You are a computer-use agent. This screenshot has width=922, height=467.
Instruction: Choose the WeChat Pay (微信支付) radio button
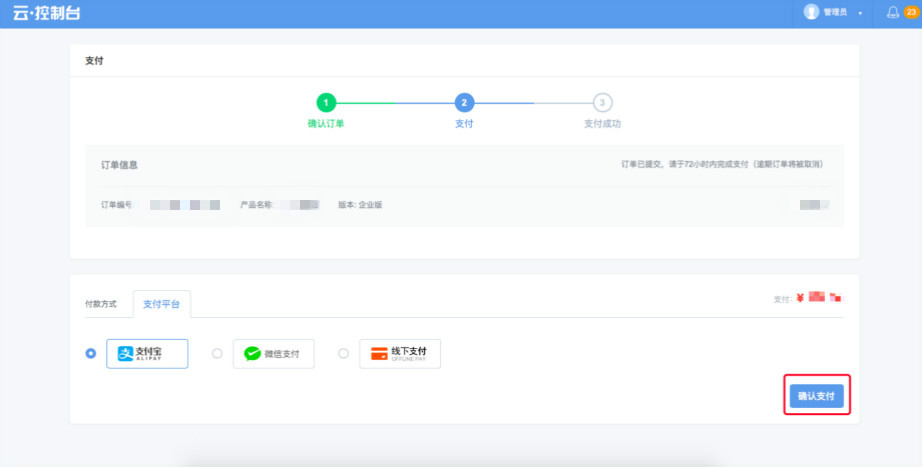(x=217, y=353)
